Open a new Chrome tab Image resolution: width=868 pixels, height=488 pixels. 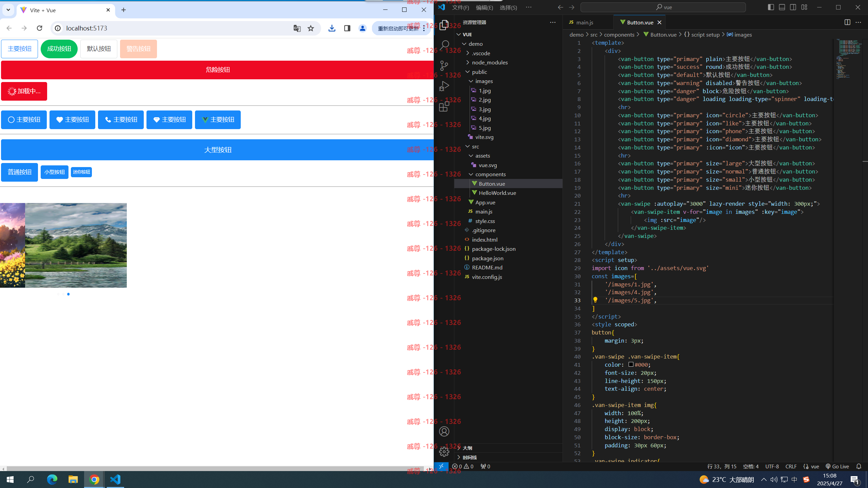click(123, 10)
